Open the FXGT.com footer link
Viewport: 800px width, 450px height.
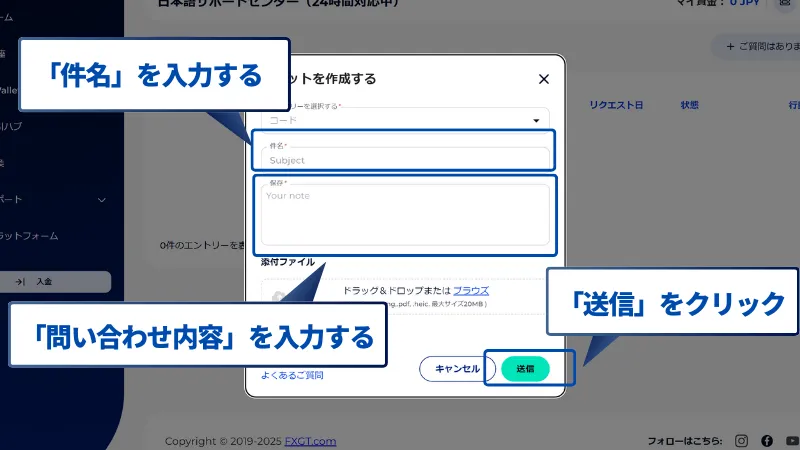click(310, 441)
